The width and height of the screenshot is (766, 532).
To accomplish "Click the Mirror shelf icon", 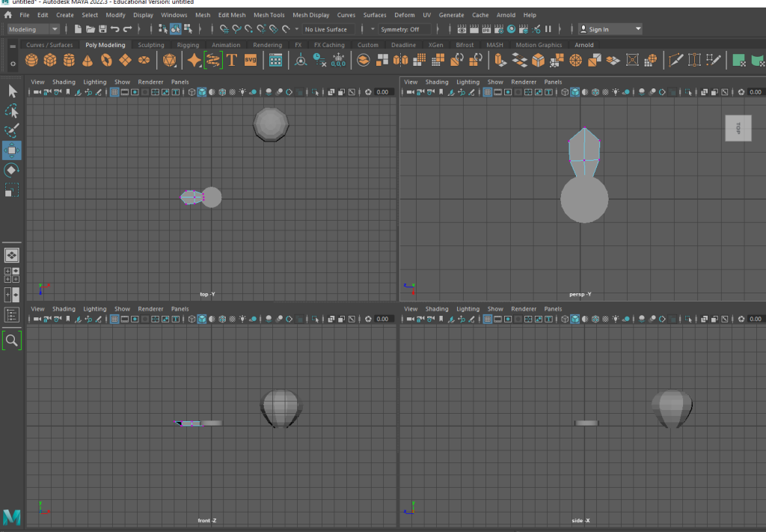I will coord(401,60).
